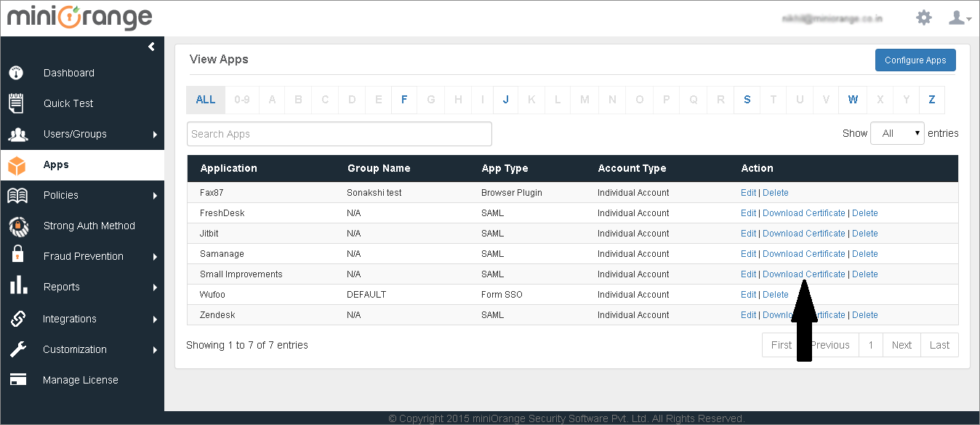Filter apps by letter J
980x425 pixels.
tap(505, 100)
